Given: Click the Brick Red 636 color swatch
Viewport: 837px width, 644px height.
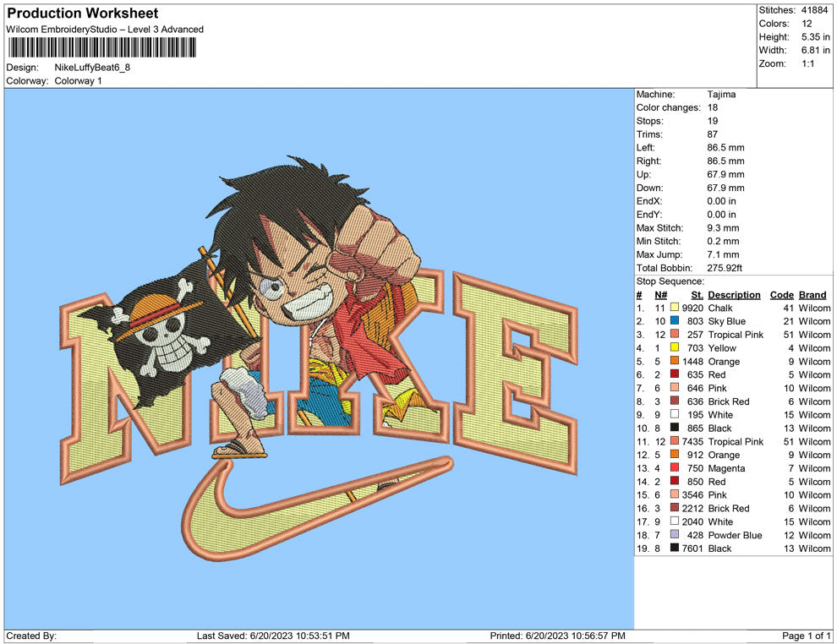Looking at the screenshot, I should point(675,401).
